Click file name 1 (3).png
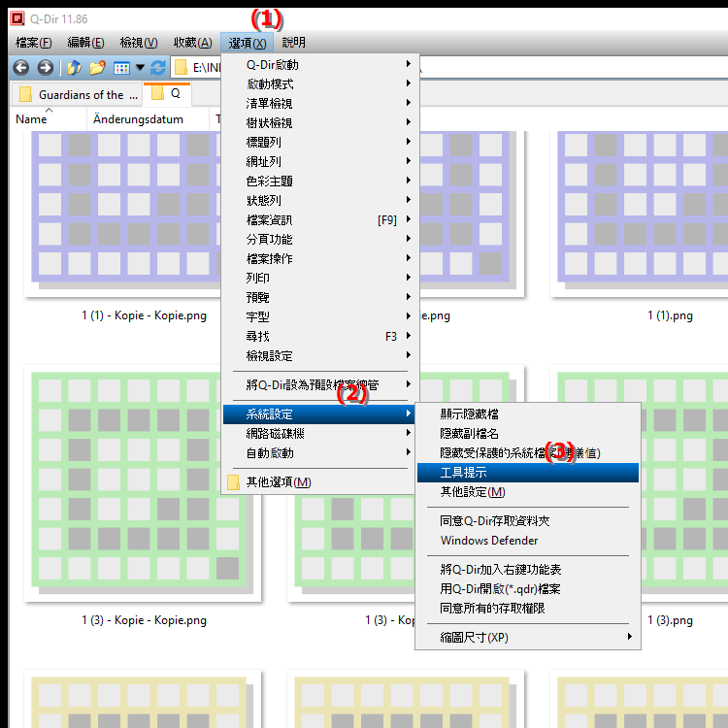 pyautogui.click(x=670, y=620)
